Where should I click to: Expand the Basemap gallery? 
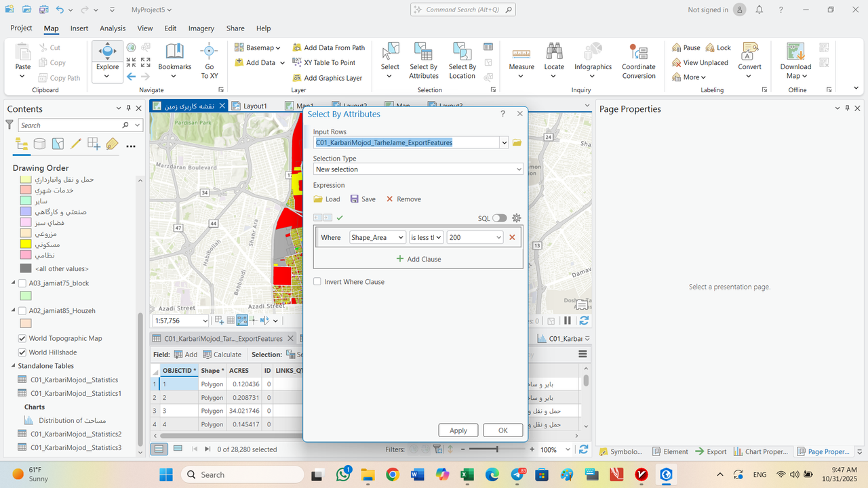tap(258, 47)
